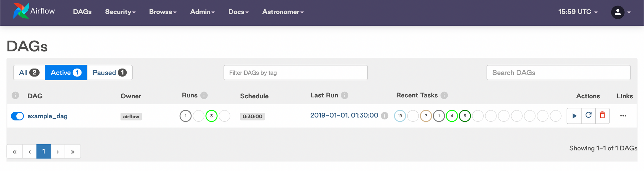
Task: Click the info icon beside Recent Tasks
Action: point(444,95)
